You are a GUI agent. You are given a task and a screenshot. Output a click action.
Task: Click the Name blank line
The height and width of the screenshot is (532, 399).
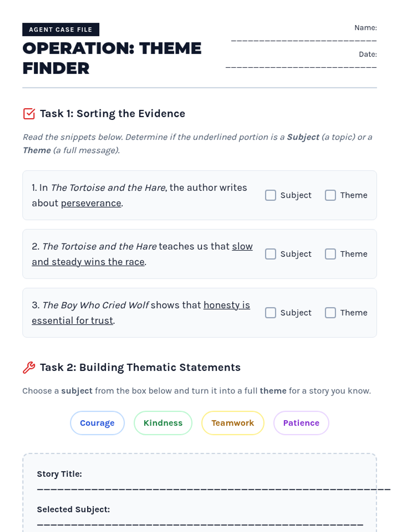click(304, 40)
